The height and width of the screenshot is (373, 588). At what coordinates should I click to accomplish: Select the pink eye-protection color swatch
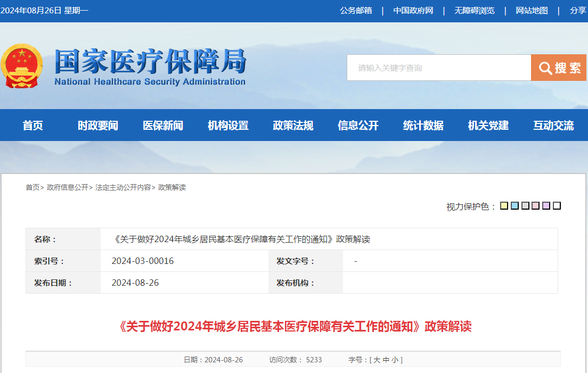pyautogui.click(x=536, y=206)
